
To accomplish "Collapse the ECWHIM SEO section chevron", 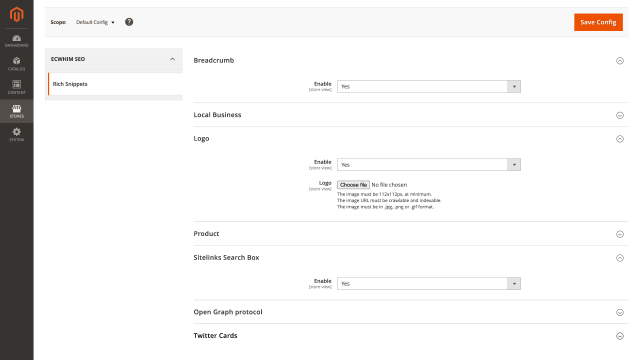I will point(172,59).
